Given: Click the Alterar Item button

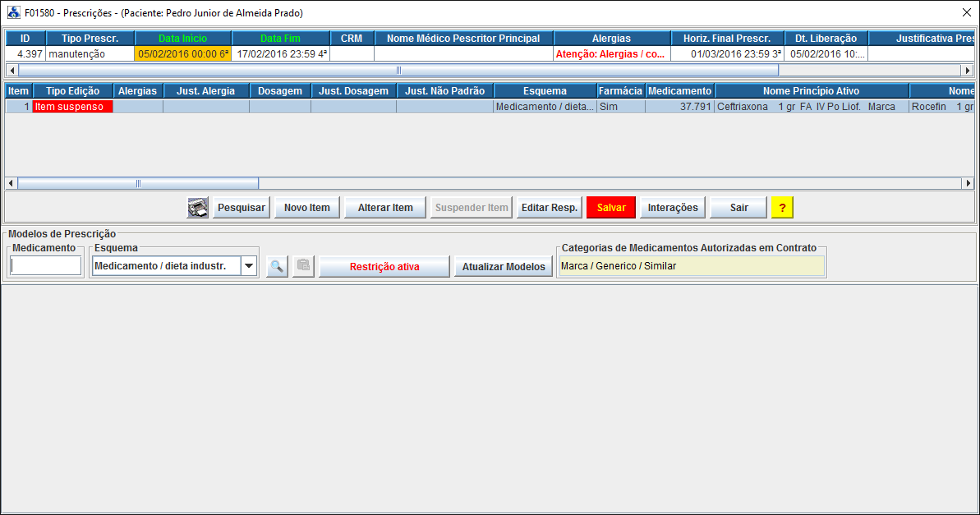Looking at the screenshot, I should (385, 208).
